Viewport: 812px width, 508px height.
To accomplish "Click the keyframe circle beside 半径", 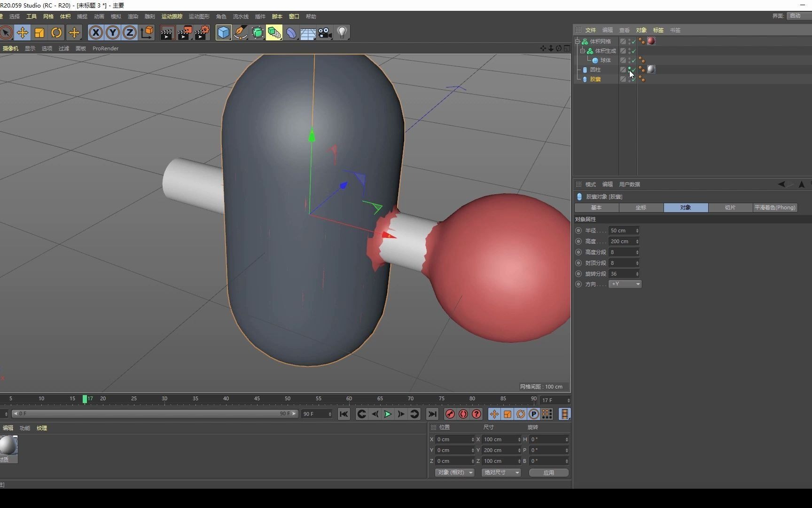I will click(x=578, y=230).
